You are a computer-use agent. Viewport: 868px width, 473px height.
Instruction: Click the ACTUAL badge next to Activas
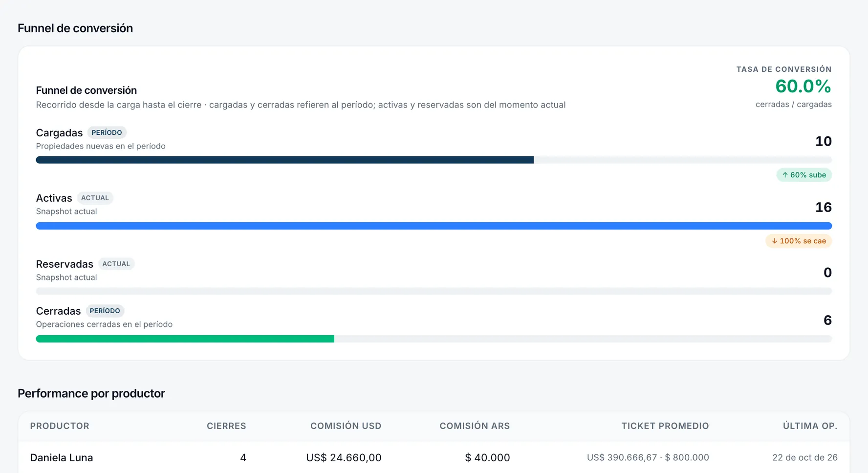pyautogui.click(x=95, y=198)
